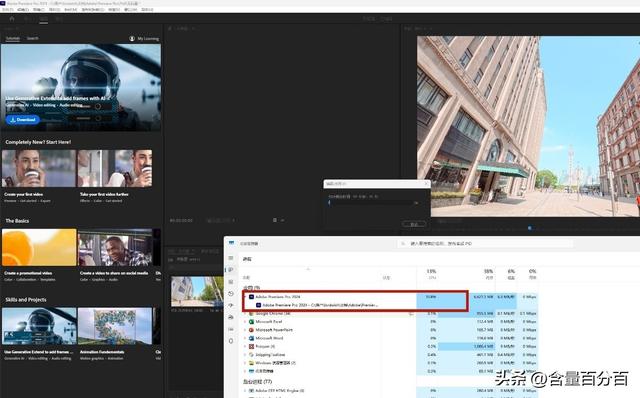Open the My Learning profile icon
This screenshot has width=640, height=398.
click(x=132, y=38)
